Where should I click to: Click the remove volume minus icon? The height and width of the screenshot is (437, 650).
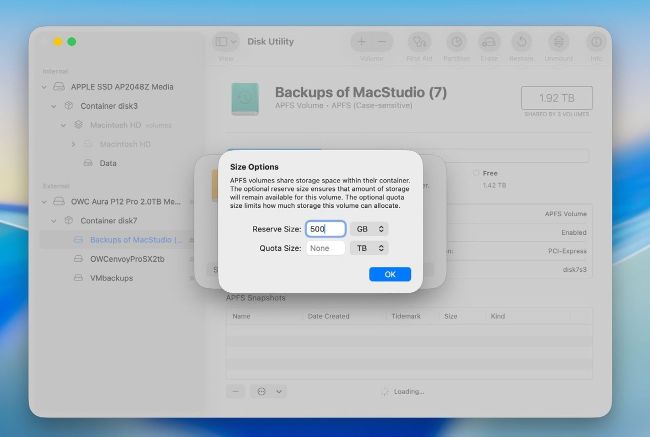[x=383, y=42]
